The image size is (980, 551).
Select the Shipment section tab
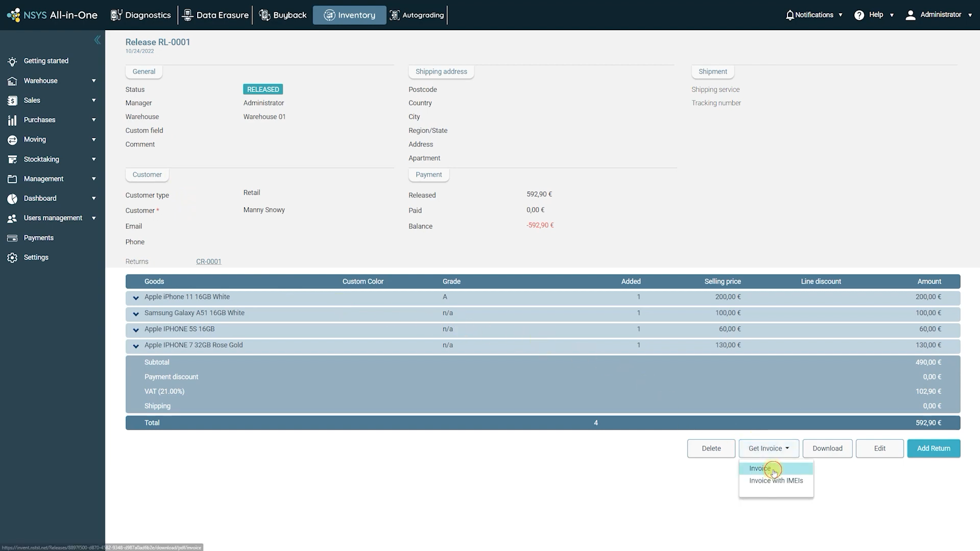tap(712, 71)
